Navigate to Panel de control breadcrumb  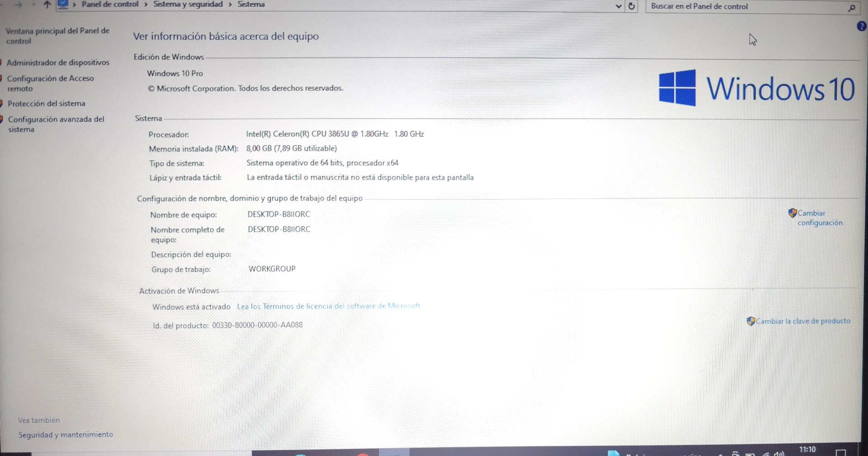click(110, 4)
